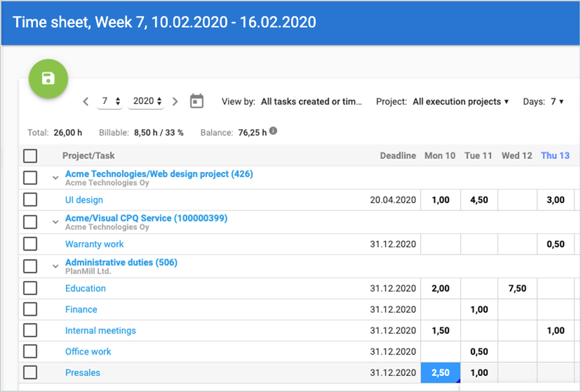Toggle the select-all header checkbox
This screenshot has height=392, width=581.
[30, 156]
